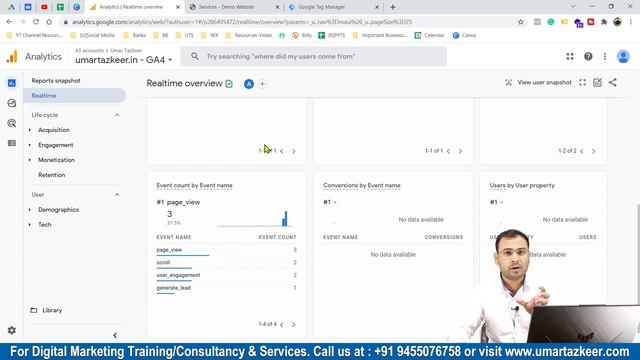The width and height of the screenshot is (640, 360).
Task: Select Realtime in navigation
Action: (75, 96)
